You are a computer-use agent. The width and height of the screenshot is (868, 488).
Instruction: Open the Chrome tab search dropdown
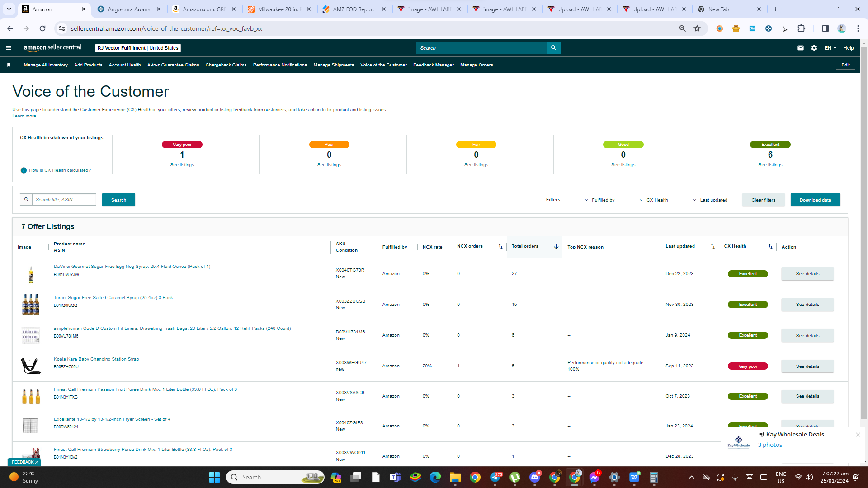9,9
